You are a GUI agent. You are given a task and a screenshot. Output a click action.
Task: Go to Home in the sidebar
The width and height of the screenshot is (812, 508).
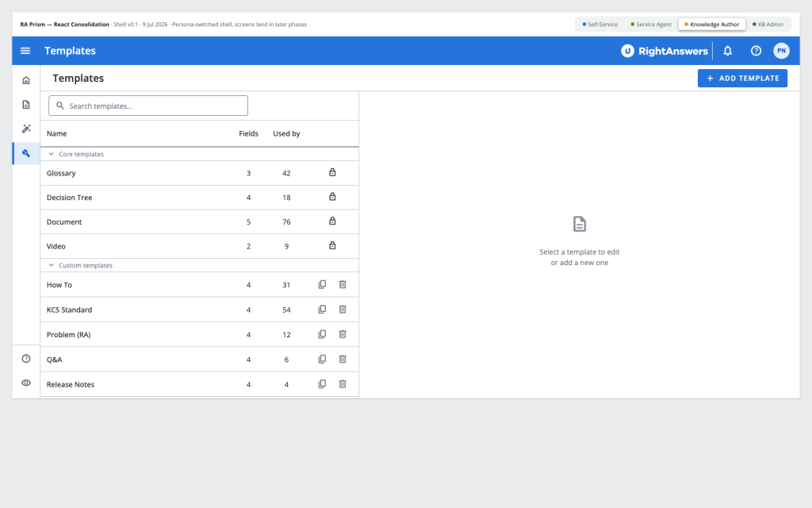pyautogui.click(x=26, y=80)
